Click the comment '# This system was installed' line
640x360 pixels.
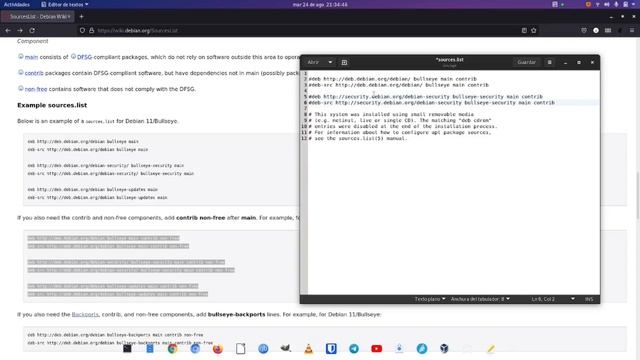391,115
